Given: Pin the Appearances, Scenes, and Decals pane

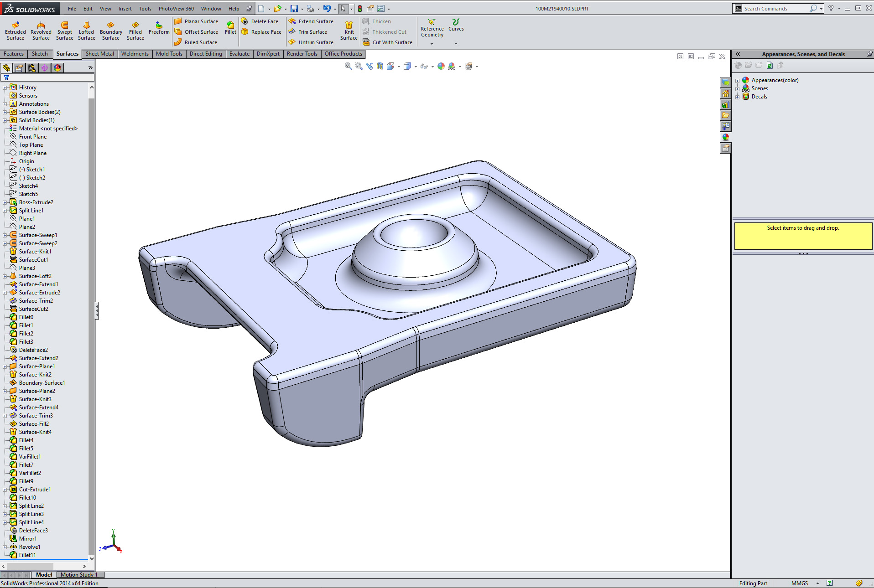Looking at the screenshot, I should [x=869, y=54].
